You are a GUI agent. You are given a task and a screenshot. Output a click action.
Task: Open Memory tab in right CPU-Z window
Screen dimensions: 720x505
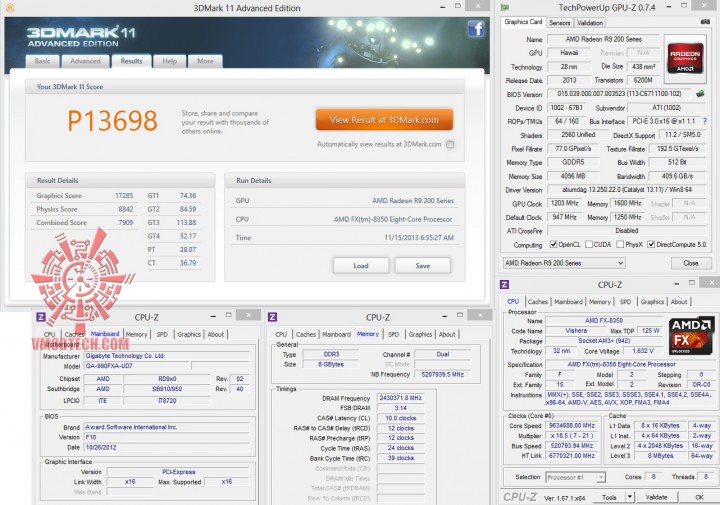(x=600, y=302)
